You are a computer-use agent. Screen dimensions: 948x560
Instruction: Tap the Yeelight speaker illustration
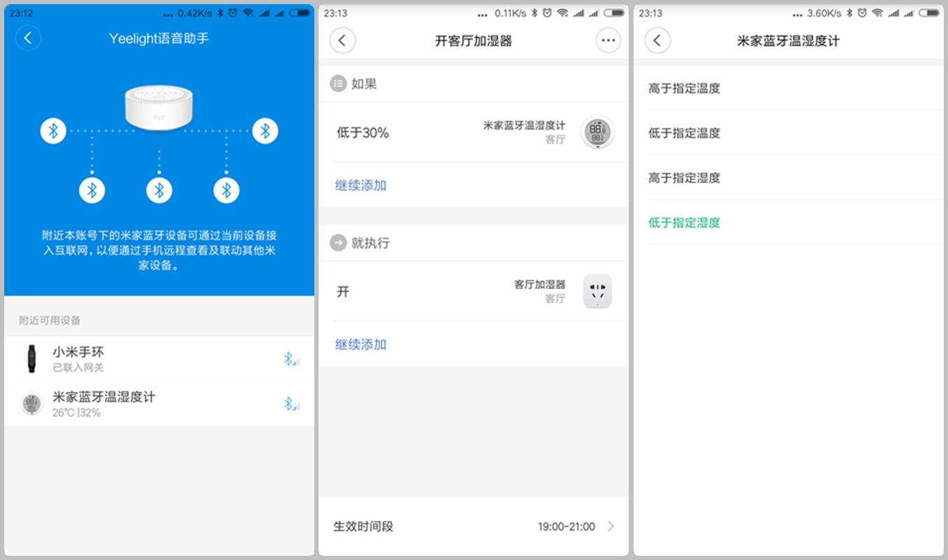click(x=159, y=109)
